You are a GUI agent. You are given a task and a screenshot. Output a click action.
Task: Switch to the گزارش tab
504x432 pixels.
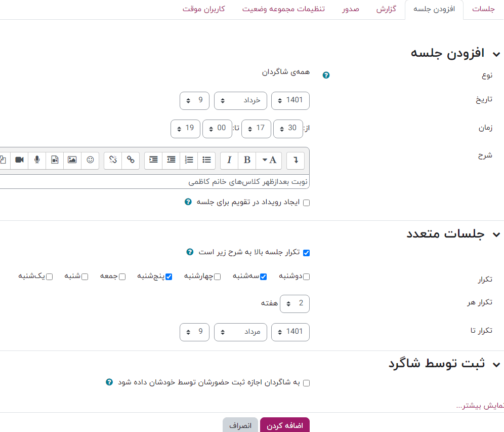(387, 9)
